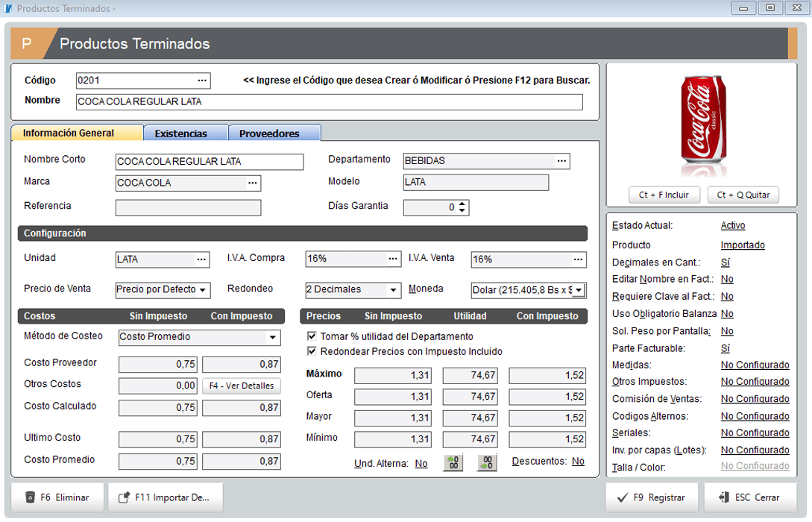This screenshot has width=812, height=522.
Task: Switch to the Existencias tab
Action: [186, 133]
